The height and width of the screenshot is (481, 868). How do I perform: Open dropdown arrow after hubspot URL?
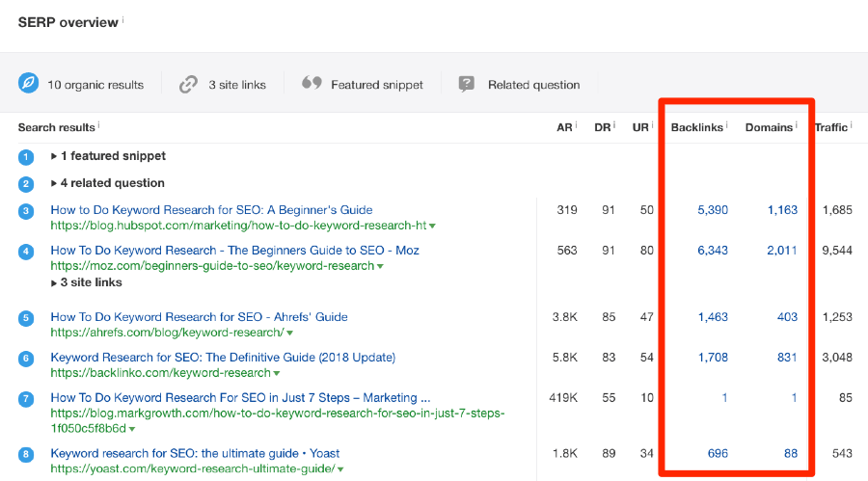(x=432, y=226)
